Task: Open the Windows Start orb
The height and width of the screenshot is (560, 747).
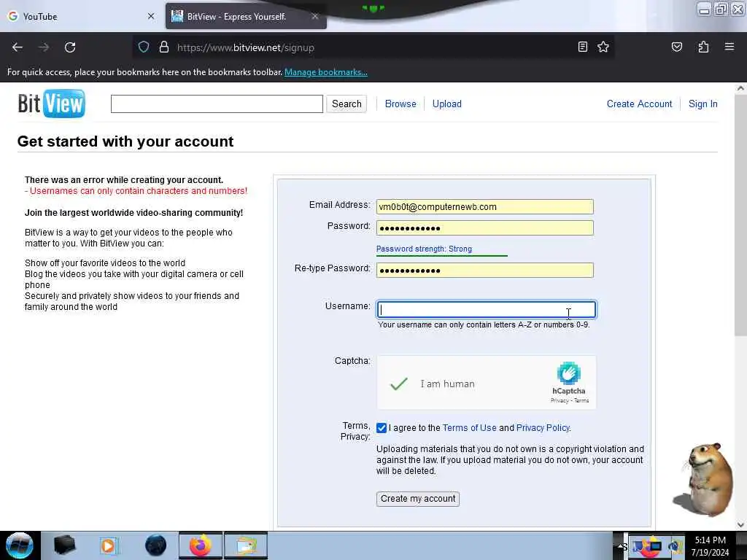Action: 20,545
